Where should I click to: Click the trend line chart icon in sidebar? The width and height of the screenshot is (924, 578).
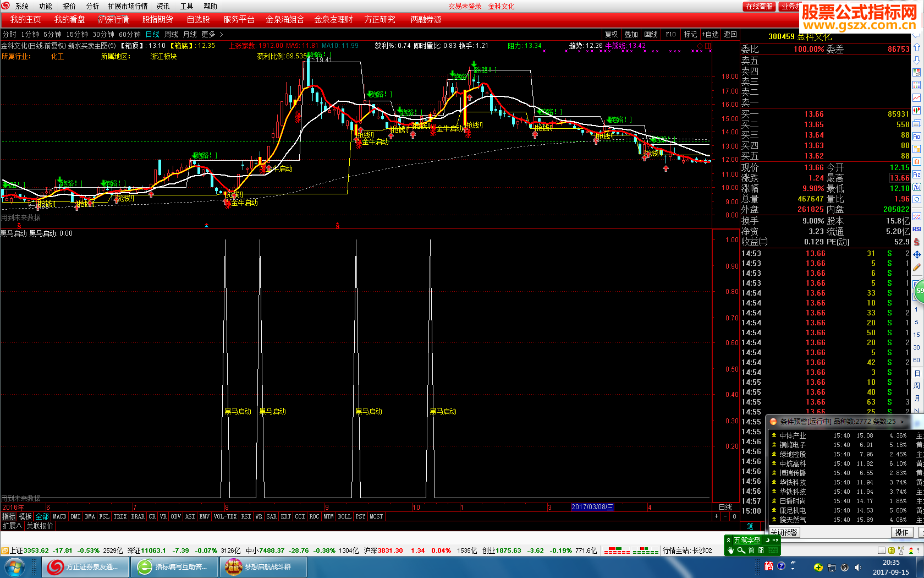point(917,98)
